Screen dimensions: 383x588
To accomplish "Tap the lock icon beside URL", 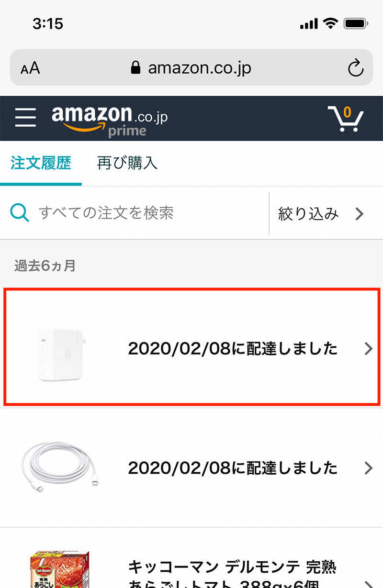I will click(x=136, y=68).
